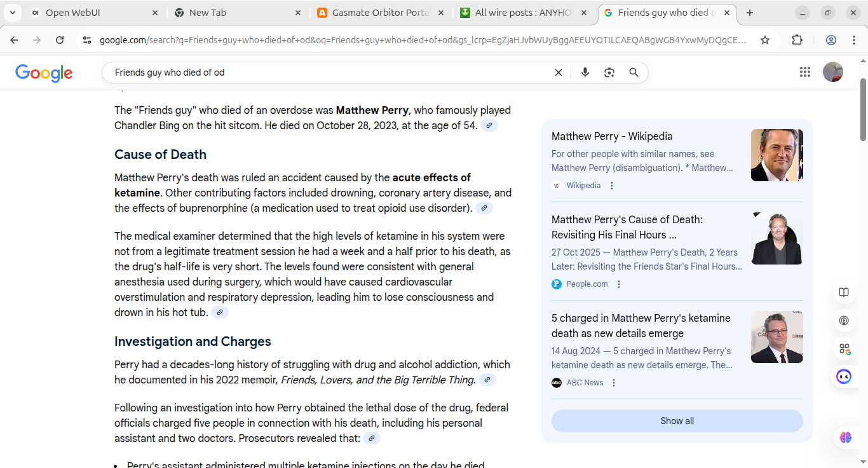The width and height of the screenshot is (868, 468).
Task: Click the magnifier search button
Action: [x=634, y=72]
